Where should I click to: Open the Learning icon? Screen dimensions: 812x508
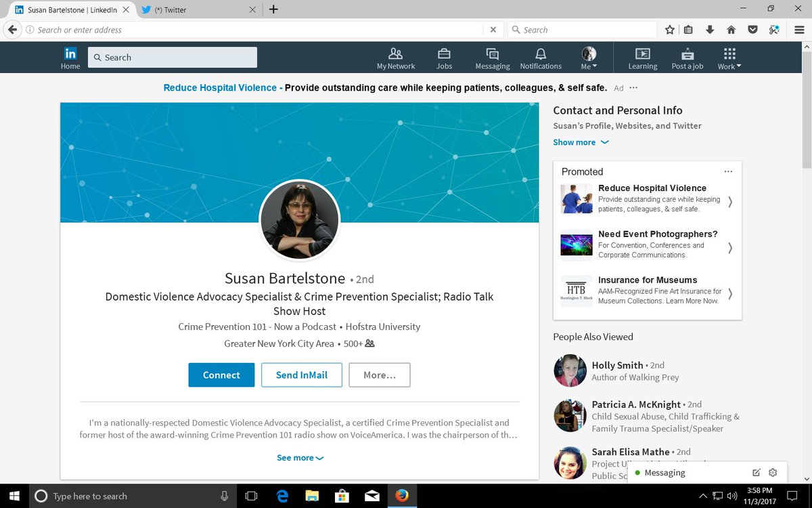click(x=643, y=54)
